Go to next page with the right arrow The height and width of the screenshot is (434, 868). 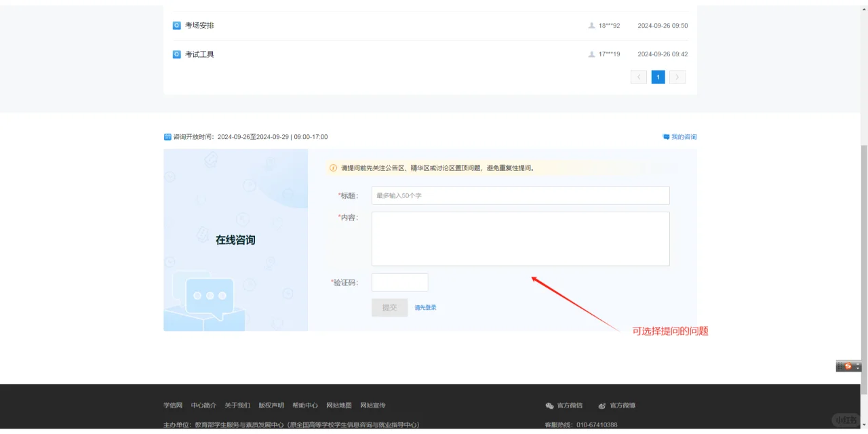click(x=677, y=77)
